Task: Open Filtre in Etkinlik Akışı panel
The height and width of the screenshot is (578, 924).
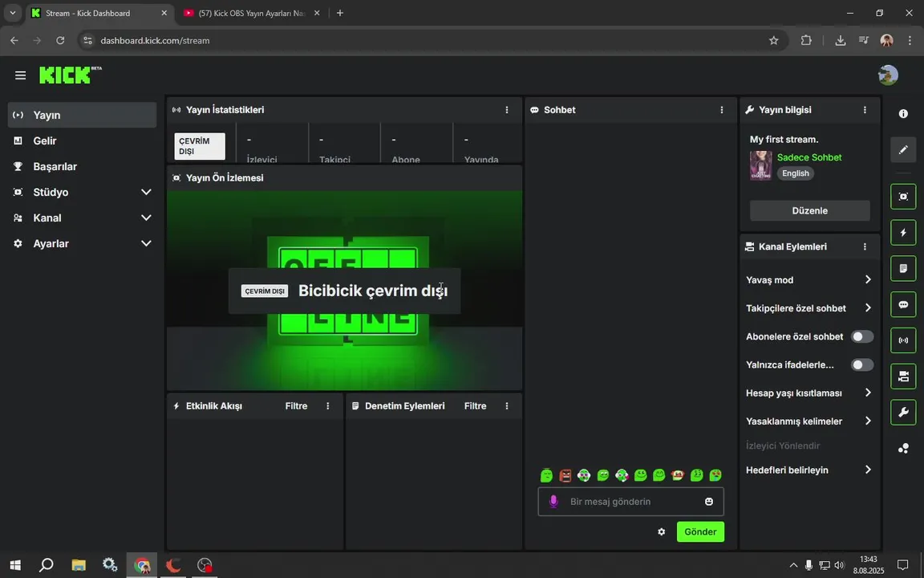Action: 296,405
